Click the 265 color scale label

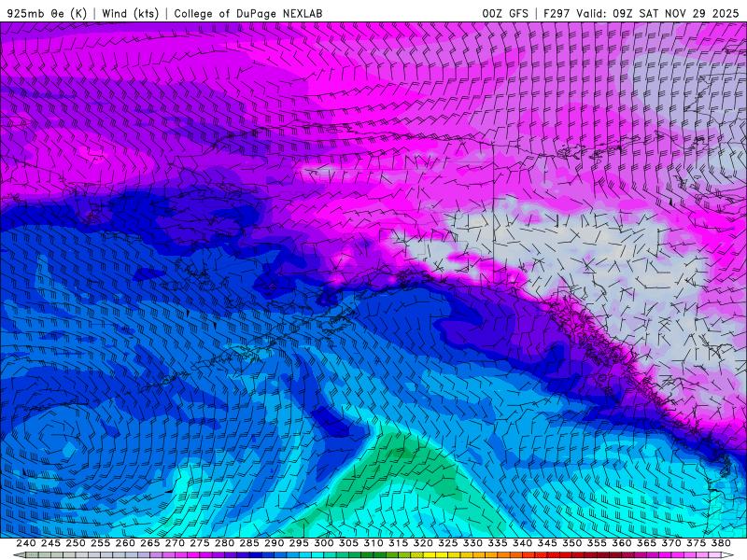(x=149, y=543)
